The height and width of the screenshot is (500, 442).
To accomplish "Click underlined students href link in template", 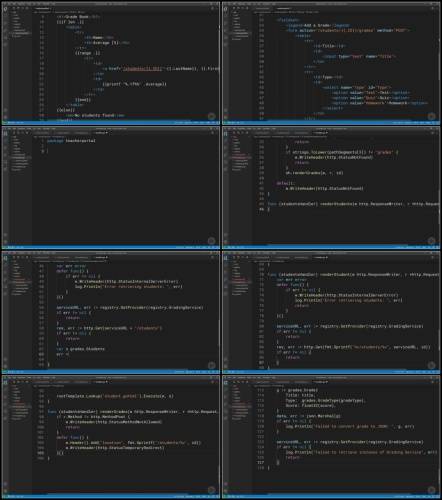I will click(x=142, y=68).
